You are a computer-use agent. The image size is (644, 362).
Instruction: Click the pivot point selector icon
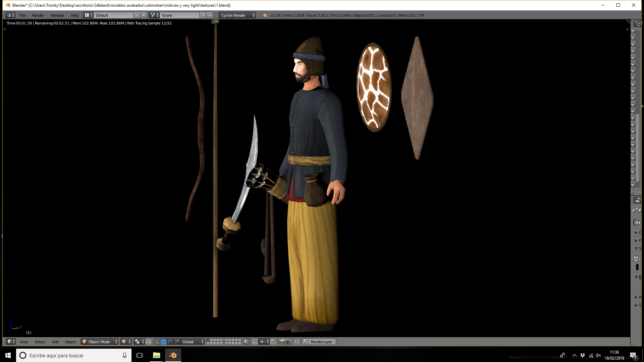tap(139, 342)
